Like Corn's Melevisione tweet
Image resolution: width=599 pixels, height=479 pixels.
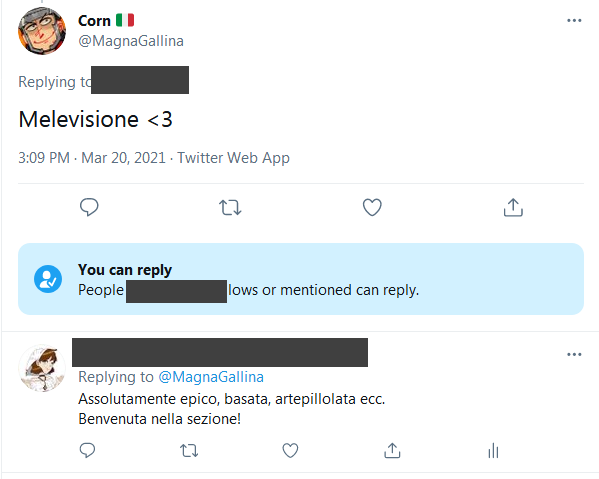[372, 207]
